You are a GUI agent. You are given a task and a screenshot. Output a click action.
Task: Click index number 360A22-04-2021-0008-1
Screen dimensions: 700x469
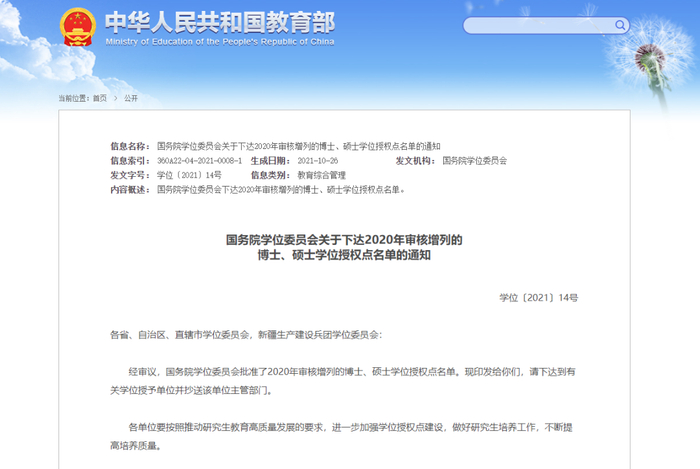pyautogui.click(x=199, y=161)
